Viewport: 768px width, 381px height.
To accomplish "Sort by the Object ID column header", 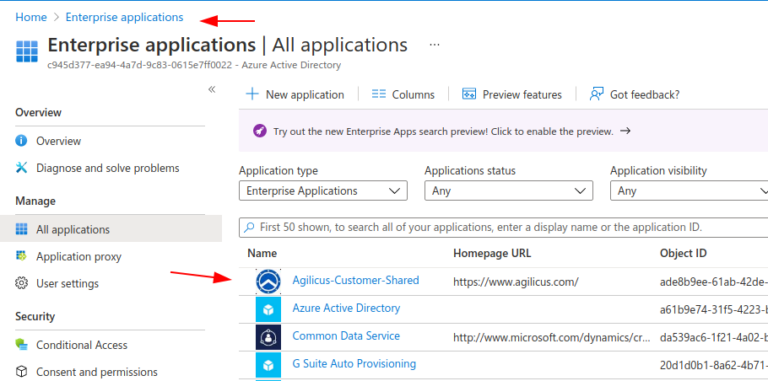I will point(683,253).
